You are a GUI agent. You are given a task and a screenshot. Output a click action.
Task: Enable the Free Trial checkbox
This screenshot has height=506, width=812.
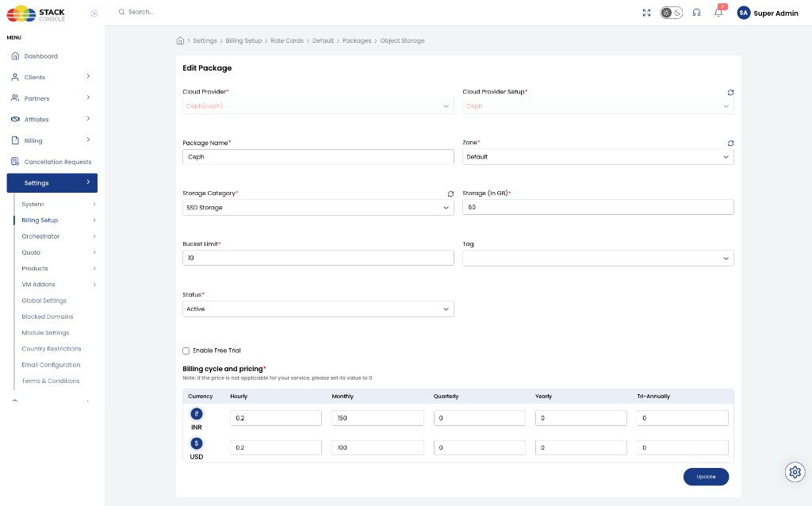pos(186,351)
